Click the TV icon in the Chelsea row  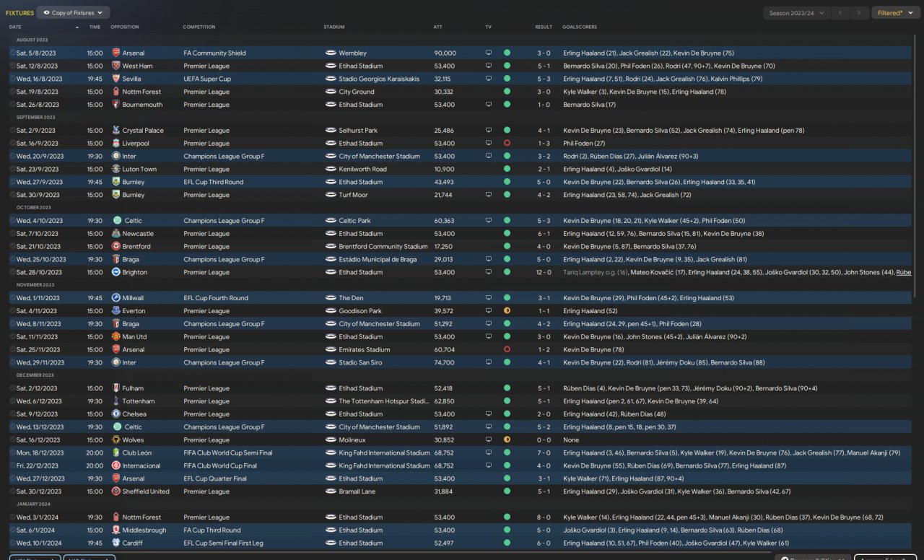(489, 414)
